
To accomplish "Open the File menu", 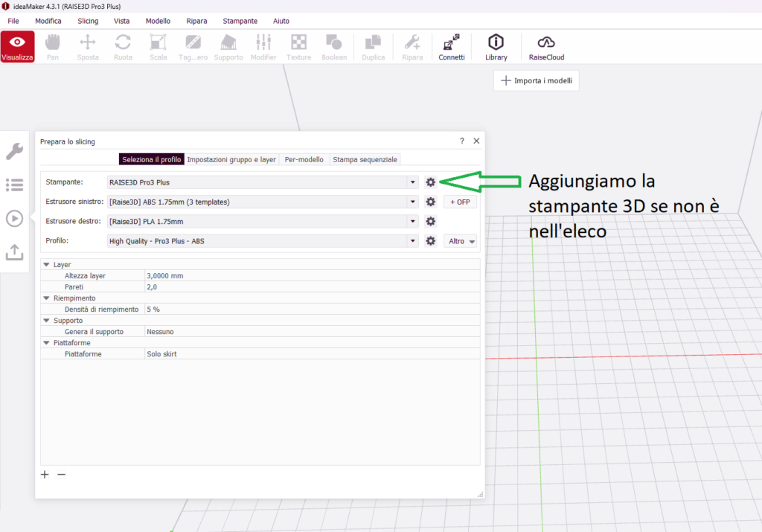I will coord(13,21).
